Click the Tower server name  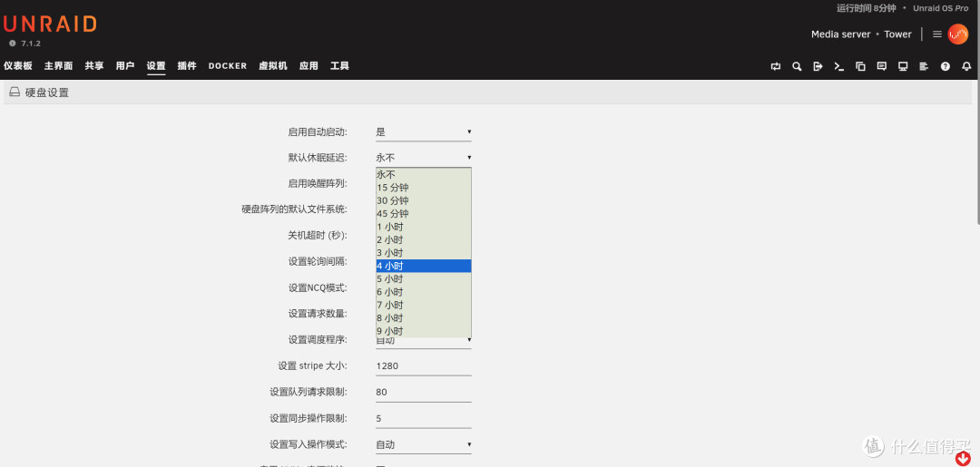coord(897,34)
